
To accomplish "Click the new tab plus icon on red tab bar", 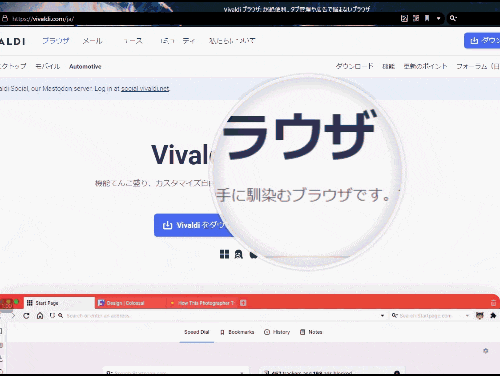I will (x=243, y=303).
